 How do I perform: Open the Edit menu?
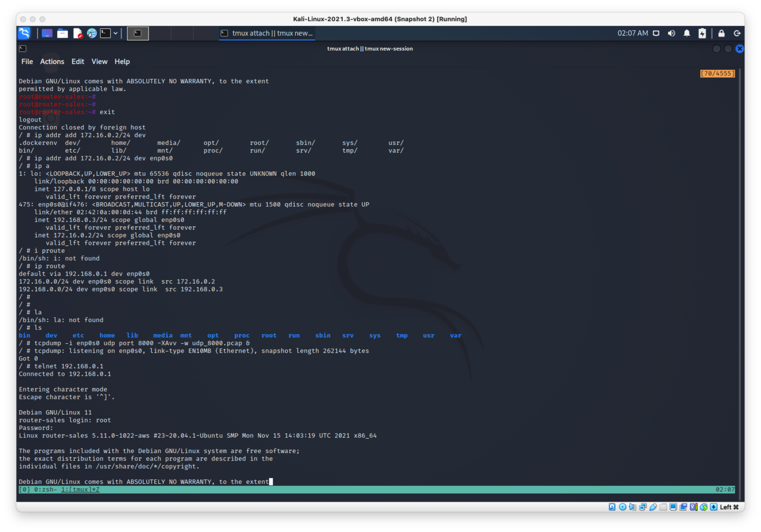[77, 62]
